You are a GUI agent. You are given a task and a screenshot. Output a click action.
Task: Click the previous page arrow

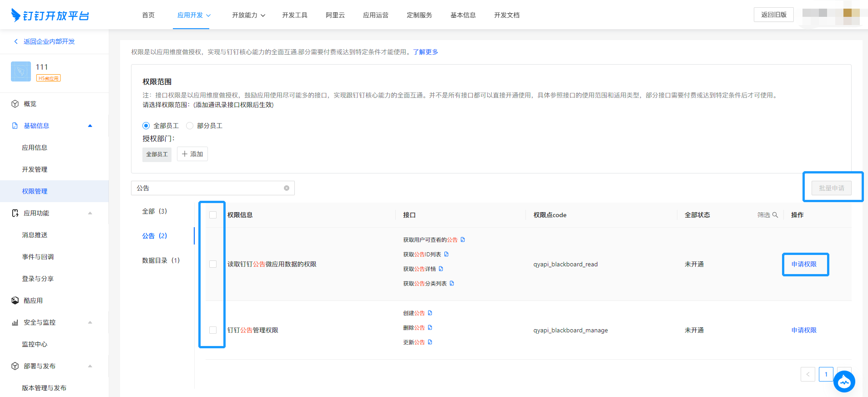[808, 374]
